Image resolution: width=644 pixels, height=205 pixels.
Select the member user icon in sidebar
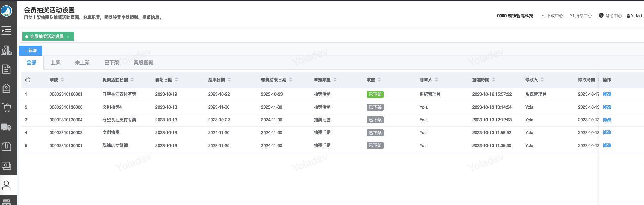[6, 185]
